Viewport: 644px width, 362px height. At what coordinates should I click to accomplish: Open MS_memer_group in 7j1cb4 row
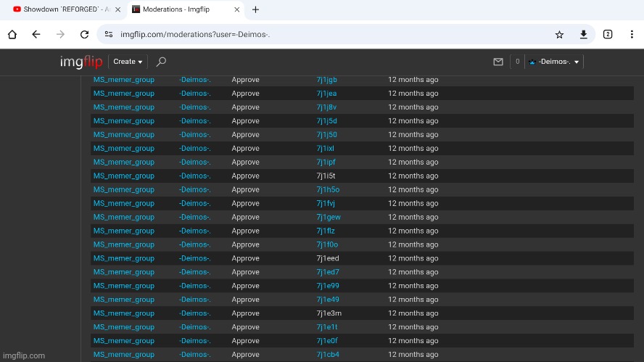pos(124,355)
